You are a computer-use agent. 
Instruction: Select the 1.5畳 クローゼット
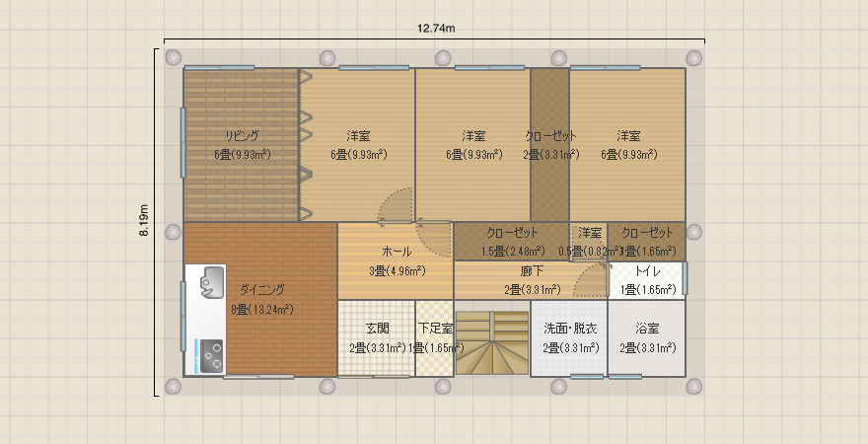point(512,242)
